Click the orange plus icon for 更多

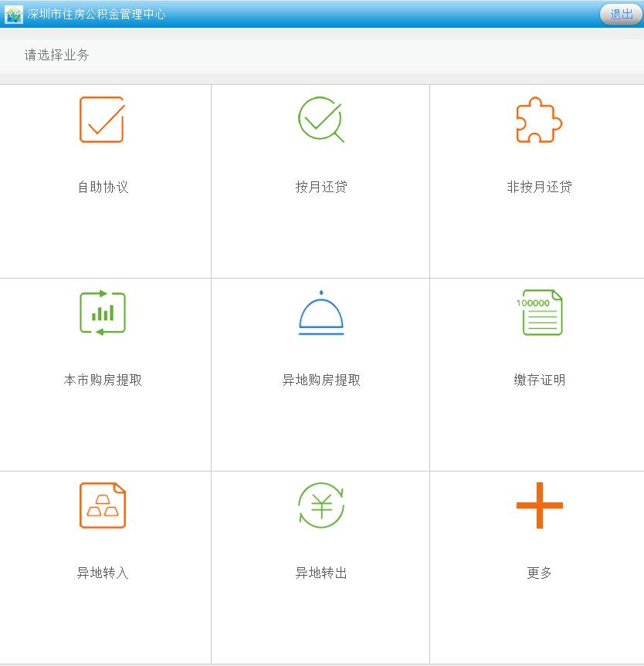539,505
